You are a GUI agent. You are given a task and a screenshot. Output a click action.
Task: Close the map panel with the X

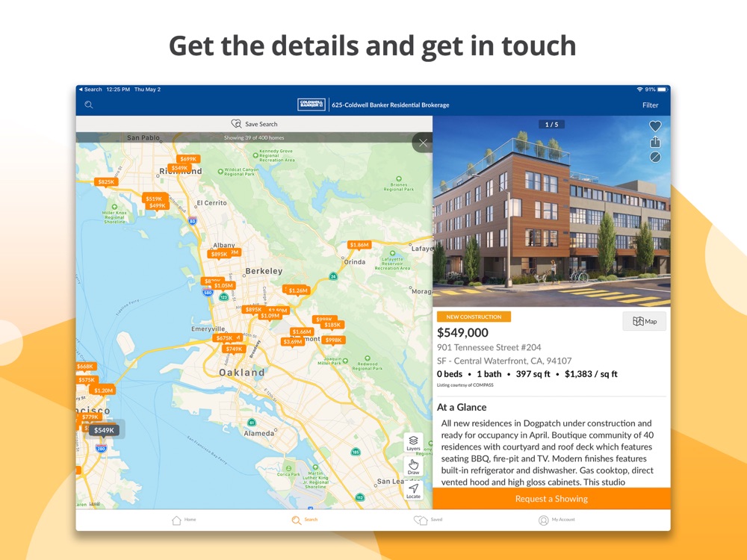423,143
